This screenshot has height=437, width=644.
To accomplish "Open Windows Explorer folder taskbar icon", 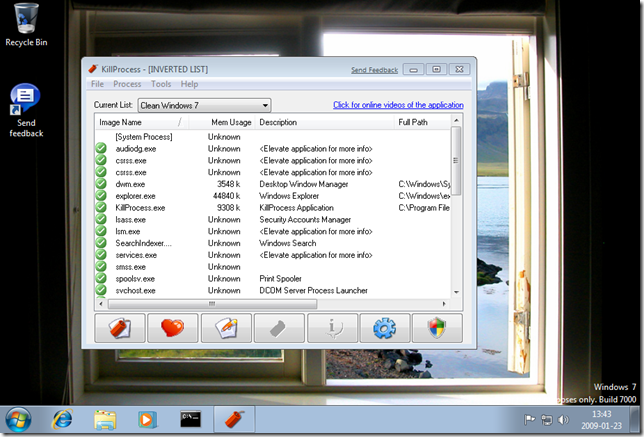I will (x=105, y=420).
